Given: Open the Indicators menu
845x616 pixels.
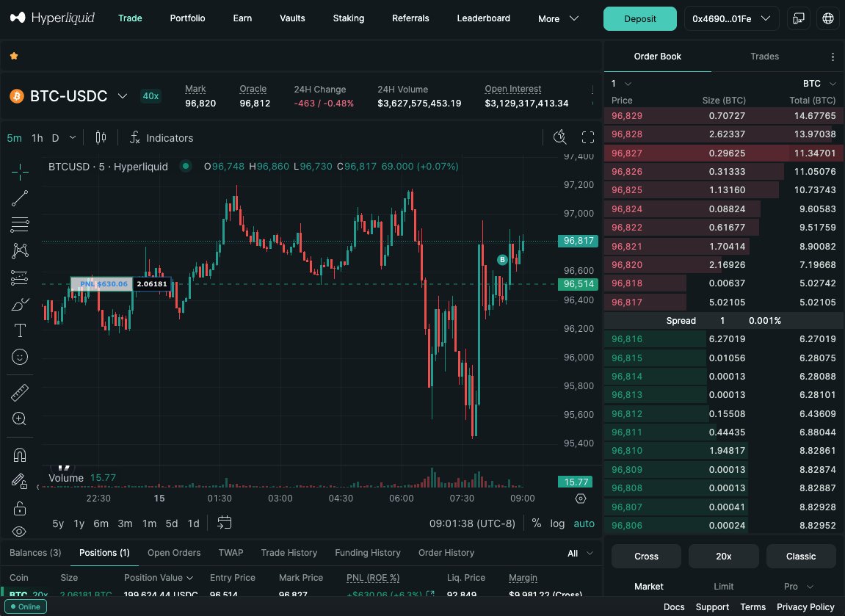Looking at the screenshot, I should (x=161, y=138).
